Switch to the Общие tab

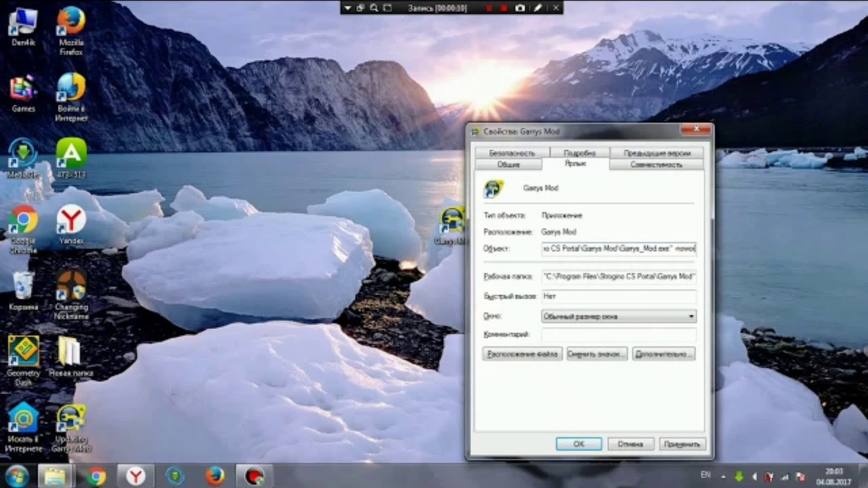coord(509,165)
